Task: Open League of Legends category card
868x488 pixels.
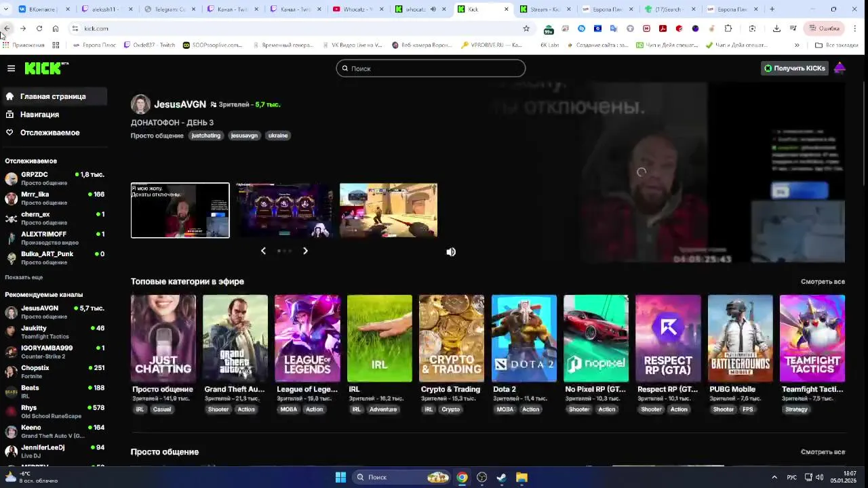Action: click(x=307, y=338)
